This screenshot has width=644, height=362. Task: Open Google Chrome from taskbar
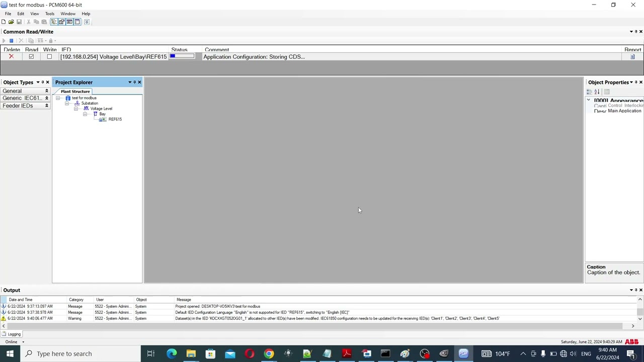pos(269,353)
